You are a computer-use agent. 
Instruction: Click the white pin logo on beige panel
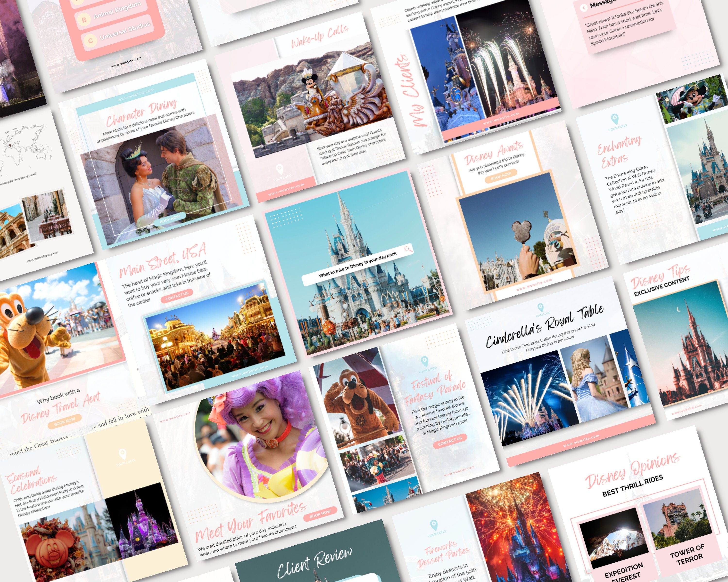(x=122, y=454)
